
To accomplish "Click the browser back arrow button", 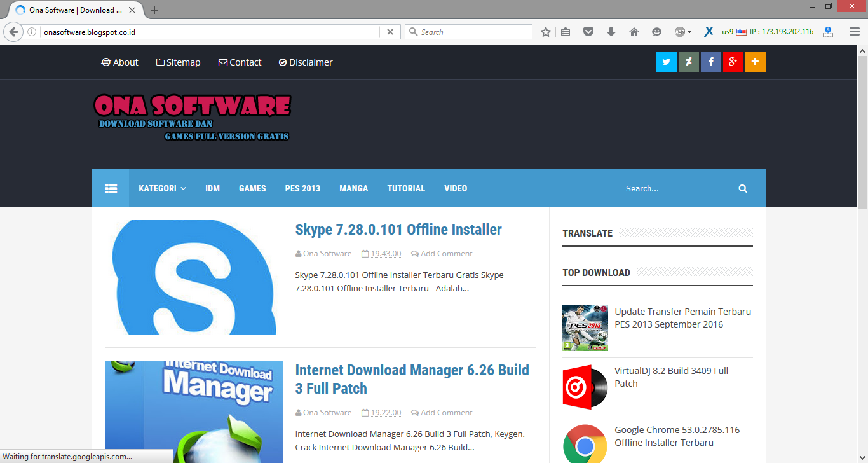I will 13,32.
